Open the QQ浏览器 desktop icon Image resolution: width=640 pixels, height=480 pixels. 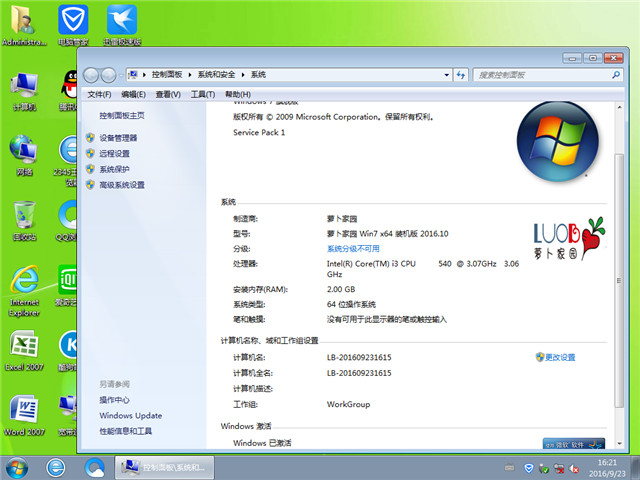tap(67, 220)
